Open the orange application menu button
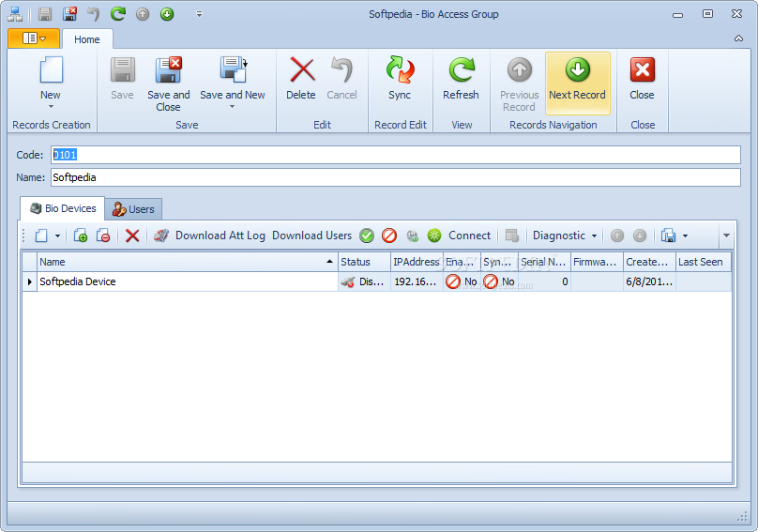This screenshot has height=532, width=758. (x=34, y=38)
